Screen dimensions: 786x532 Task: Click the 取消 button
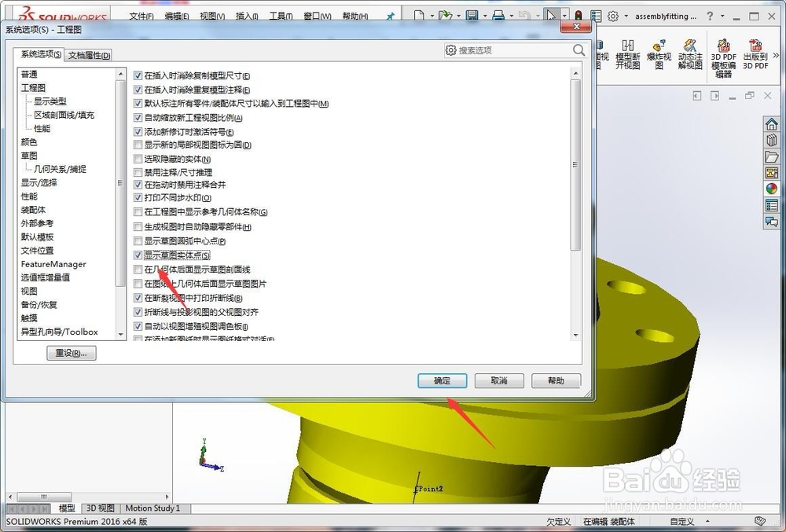499,380
